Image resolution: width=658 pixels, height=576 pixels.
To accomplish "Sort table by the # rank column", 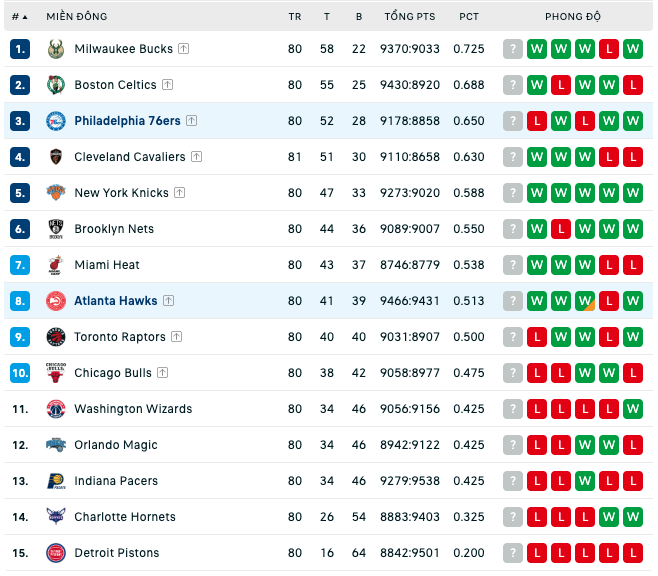I will [20, 17].
